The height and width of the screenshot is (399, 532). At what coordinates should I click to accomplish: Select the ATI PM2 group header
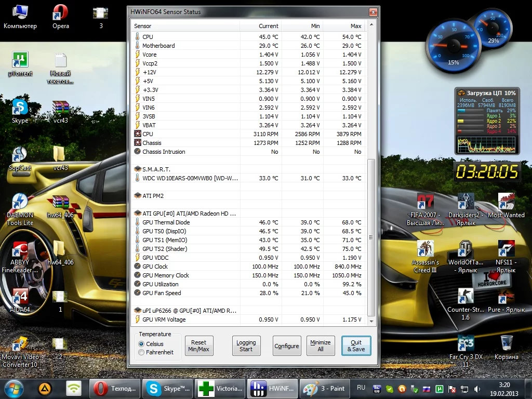click(x=248, y=196)
